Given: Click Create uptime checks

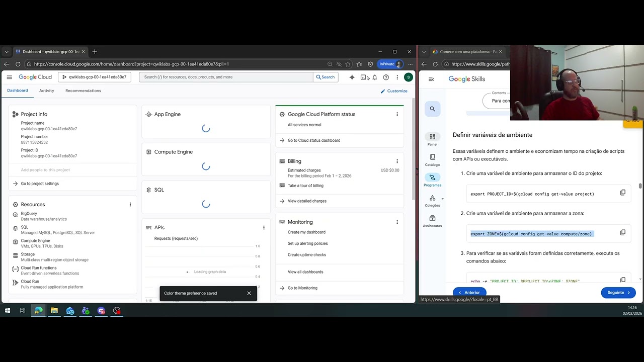Looking at the screenshot, I should [x=307, y=255].
